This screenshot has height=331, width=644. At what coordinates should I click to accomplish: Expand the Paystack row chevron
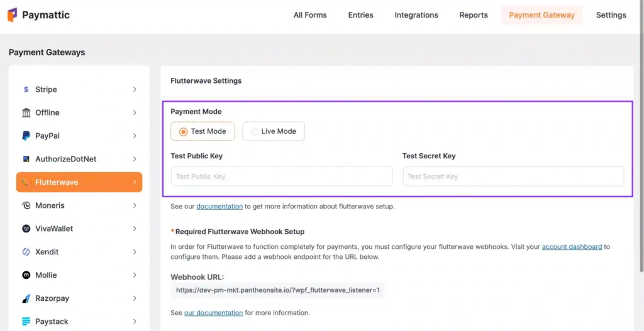135,322
